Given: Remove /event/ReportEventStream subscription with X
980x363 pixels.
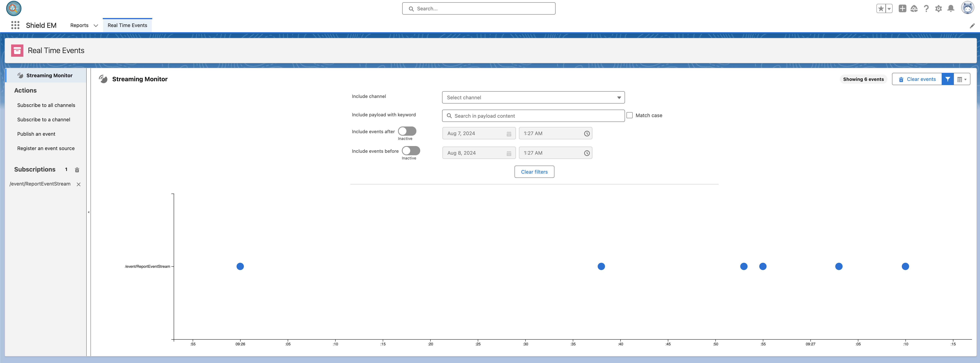Looking at the screenshot, I should tap(78, 184).
